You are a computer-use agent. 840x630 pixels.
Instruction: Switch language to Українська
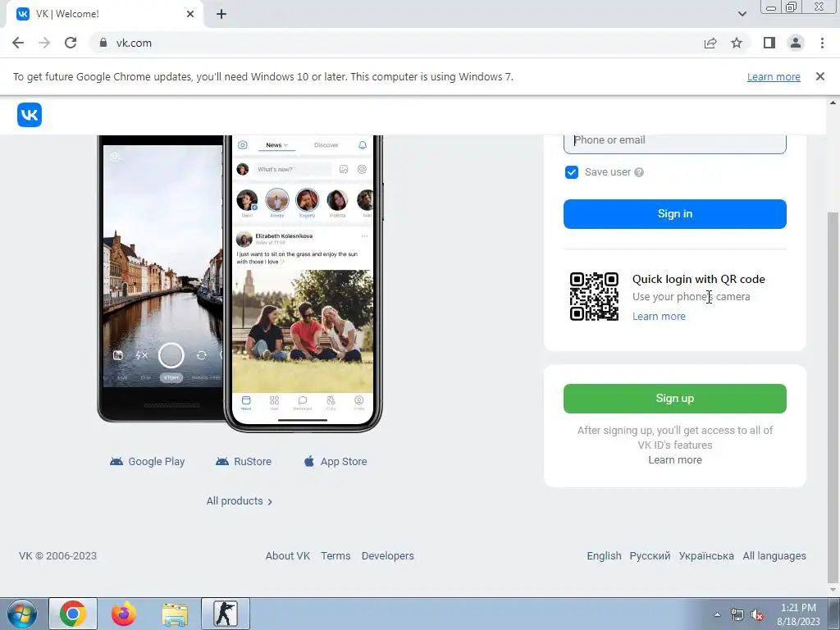click(x=706, y=556)
